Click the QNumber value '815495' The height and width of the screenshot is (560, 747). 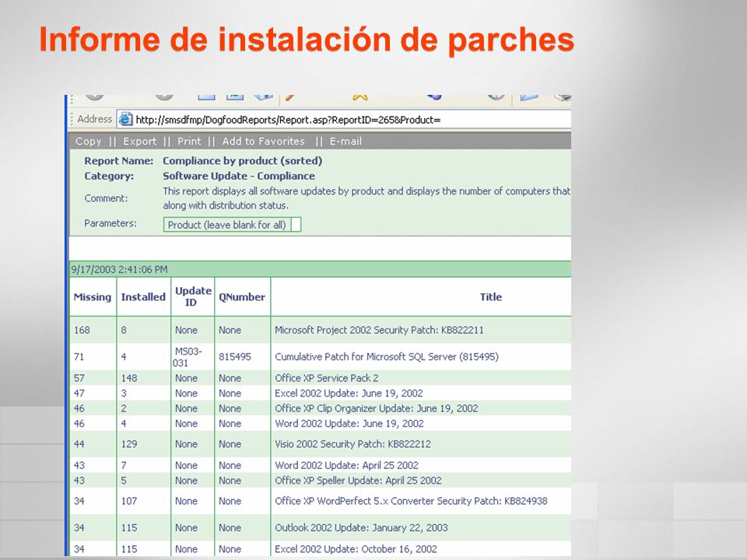tap(235, 357)
